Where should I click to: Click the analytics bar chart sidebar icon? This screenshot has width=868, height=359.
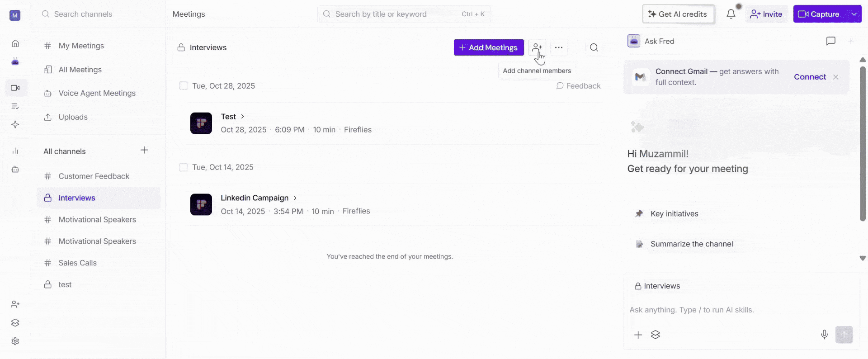point(15,151)
